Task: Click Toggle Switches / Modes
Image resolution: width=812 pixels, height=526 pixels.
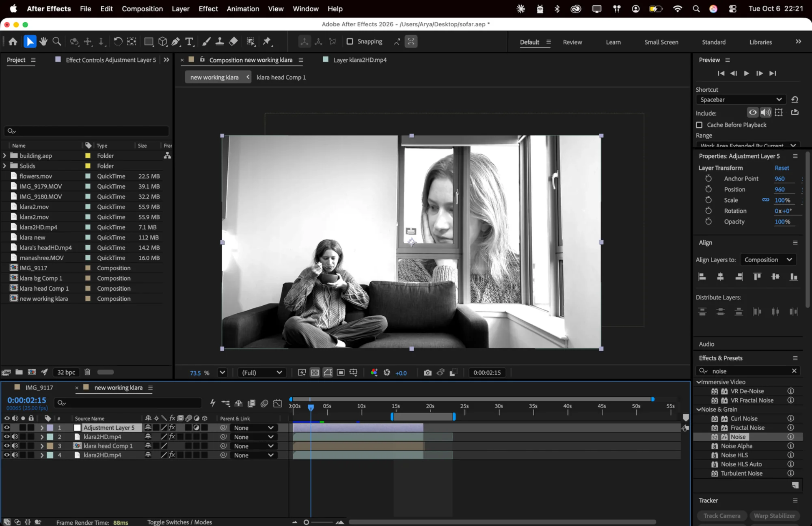Action: (179, 522)
